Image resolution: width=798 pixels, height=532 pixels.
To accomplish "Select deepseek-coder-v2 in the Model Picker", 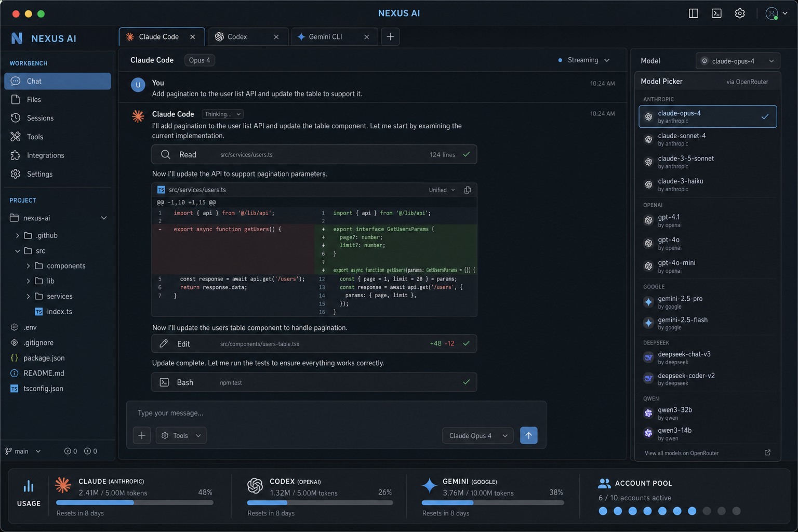I will pos(708,379).
